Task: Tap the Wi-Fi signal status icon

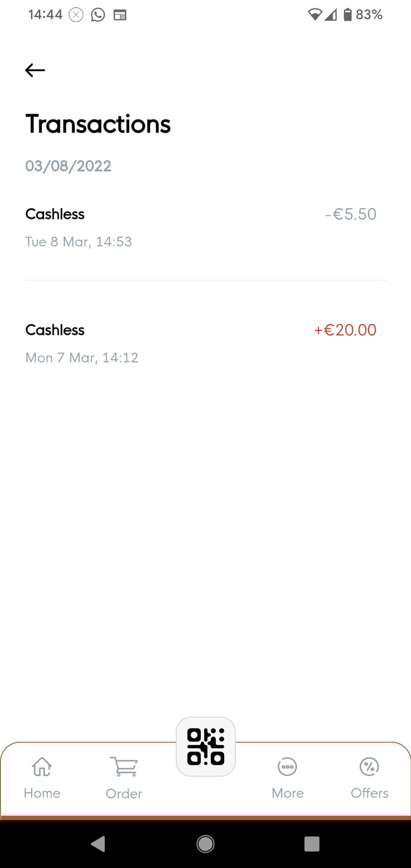Action: [315, 15]
